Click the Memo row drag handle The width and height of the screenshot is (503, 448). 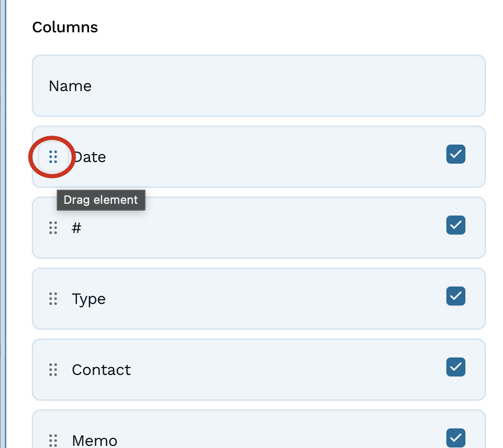53,440
